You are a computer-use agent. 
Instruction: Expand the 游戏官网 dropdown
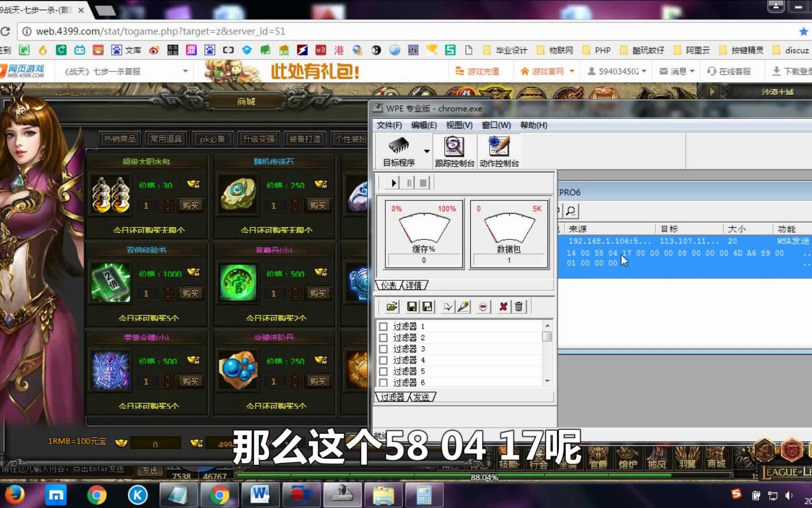pos(572,71)
